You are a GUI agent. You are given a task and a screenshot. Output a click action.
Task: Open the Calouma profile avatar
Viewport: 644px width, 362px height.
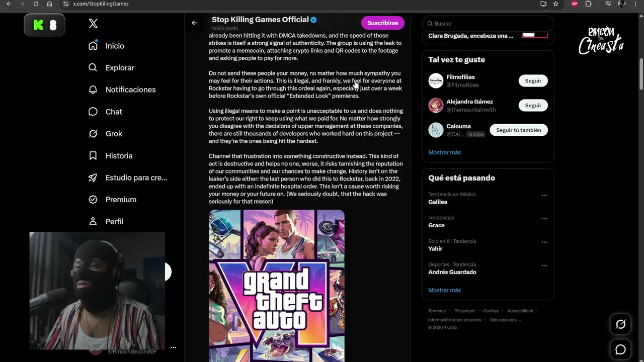tap(436, 130)
